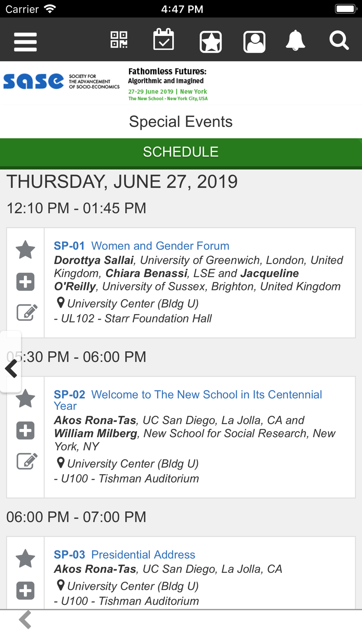The height and width of the screenshot is (644, 362).
Task: Toggle favorite star for Presidential Address
Action: (25, 558)
